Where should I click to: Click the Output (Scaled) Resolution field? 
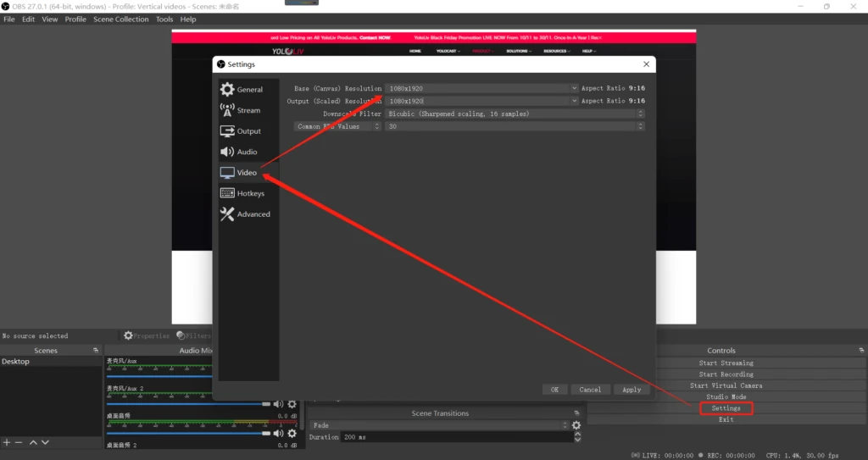click(479, 101)
